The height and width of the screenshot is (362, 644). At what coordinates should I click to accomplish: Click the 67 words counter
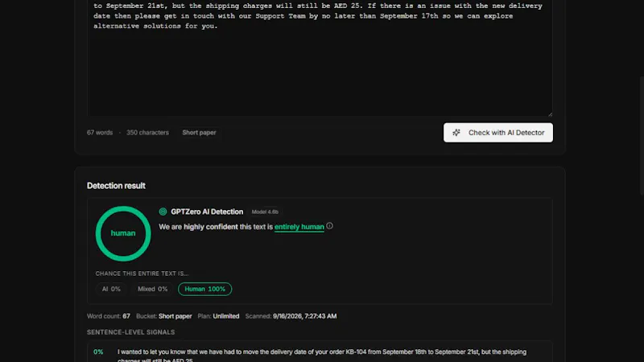[100, 133]
